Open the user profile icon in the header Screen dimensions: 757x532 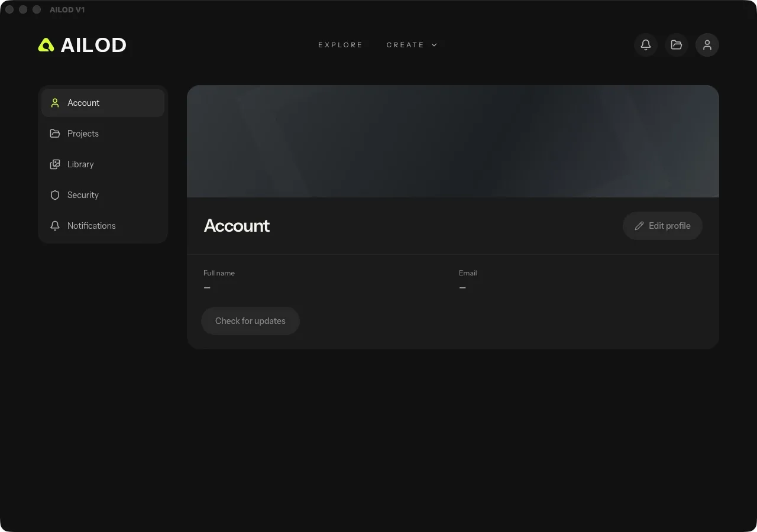point(707,45)
